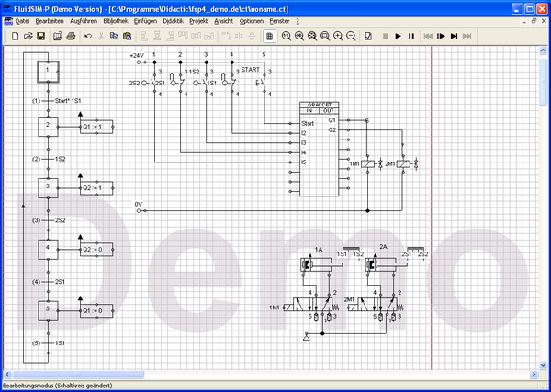This screenshot has height=392, width=551.
Task: Click the Zoom out magnifier icon
Action: (x=352, y=36)
